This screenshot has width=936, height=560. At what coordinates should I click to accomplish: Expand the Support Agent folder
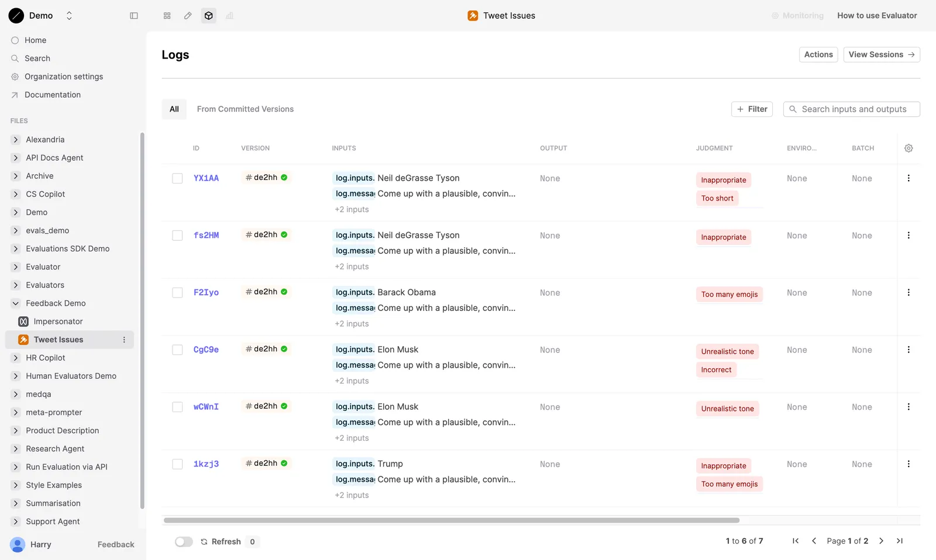click(x=16, y=521)
